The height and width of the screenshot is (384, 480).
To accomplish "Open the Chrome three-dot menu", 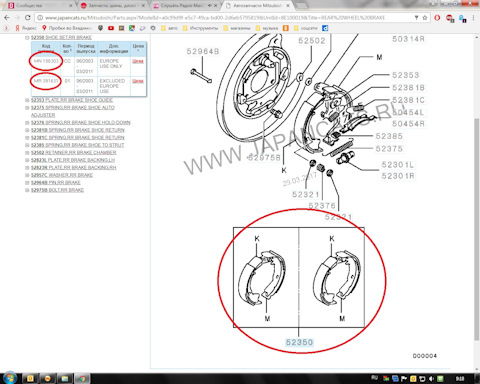I will [x=474, y=18].
